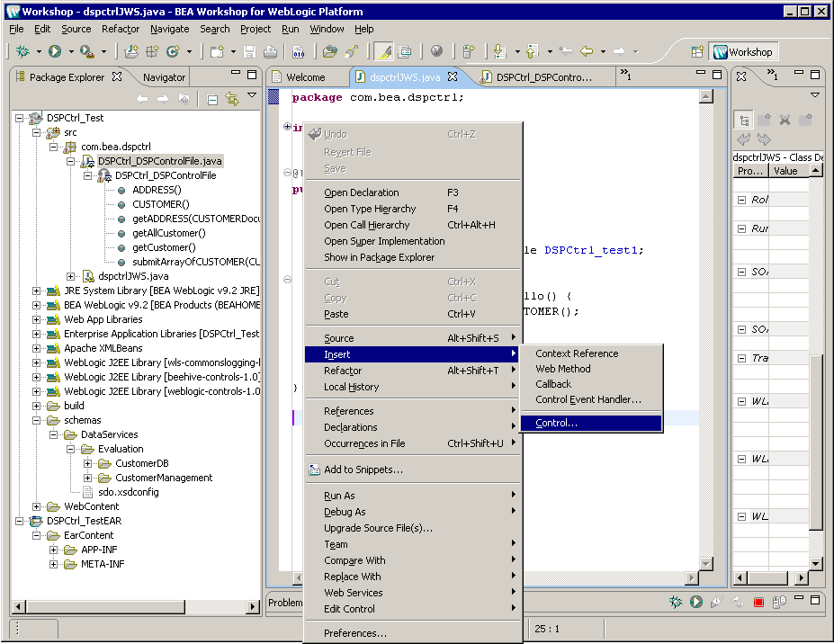Open dropdown next to Run icon
The image size is (834, 644).
pos(71,52)
